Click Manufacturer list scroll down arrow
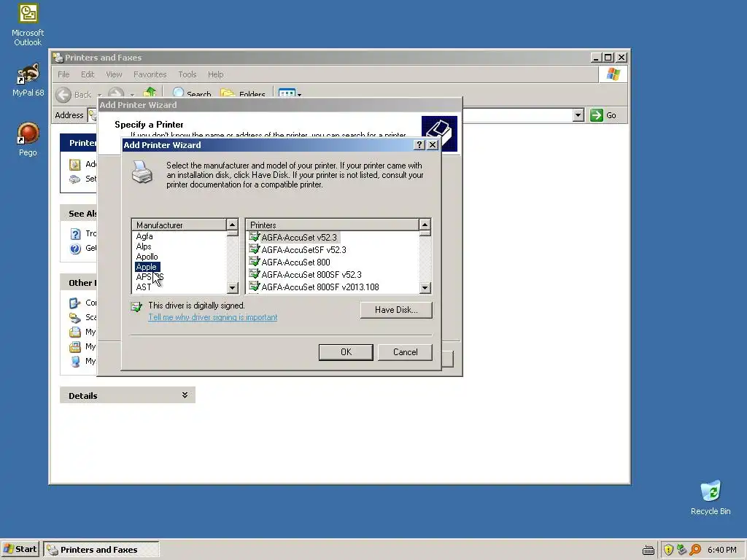This screenshot has width=747, height=560. tap(232, 287)
